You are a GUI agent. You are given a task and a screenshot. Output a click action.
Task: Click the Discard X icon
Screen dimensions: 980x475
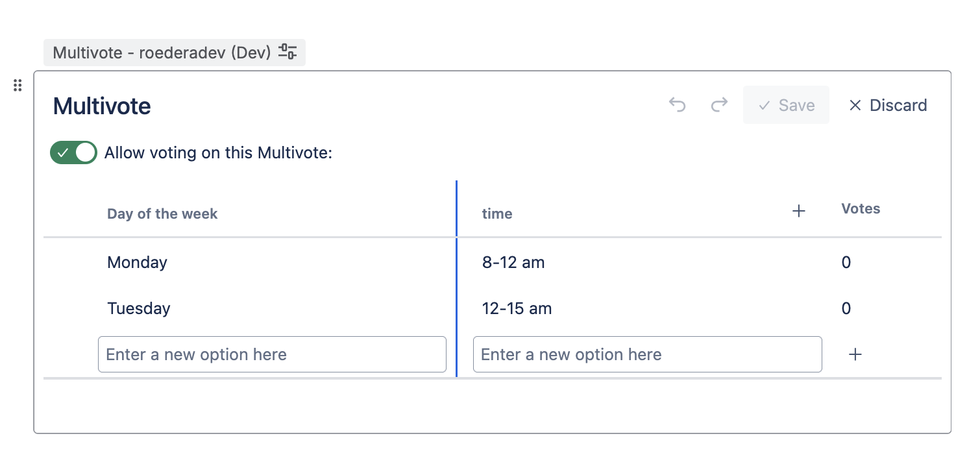pyautogui.click(x=855, y=105)
